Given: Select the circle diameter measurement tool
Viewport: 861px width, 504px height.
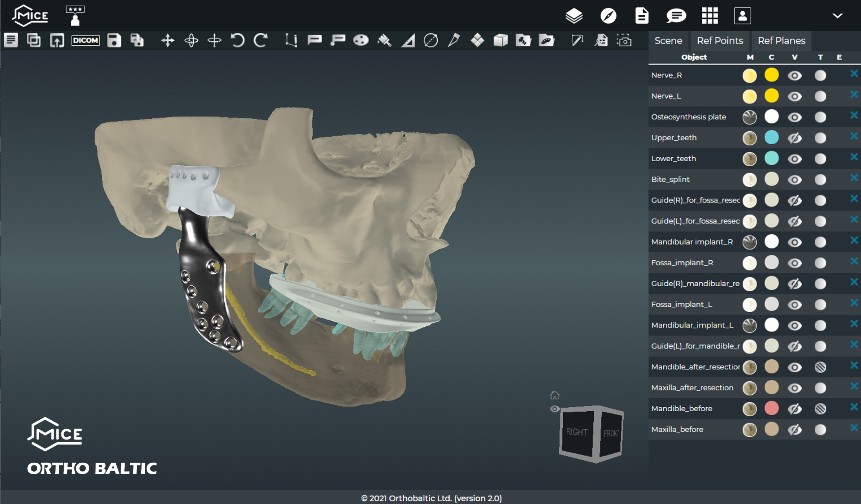Looking at the screenshot, I should pyautogui.click(x=431, y=40).
